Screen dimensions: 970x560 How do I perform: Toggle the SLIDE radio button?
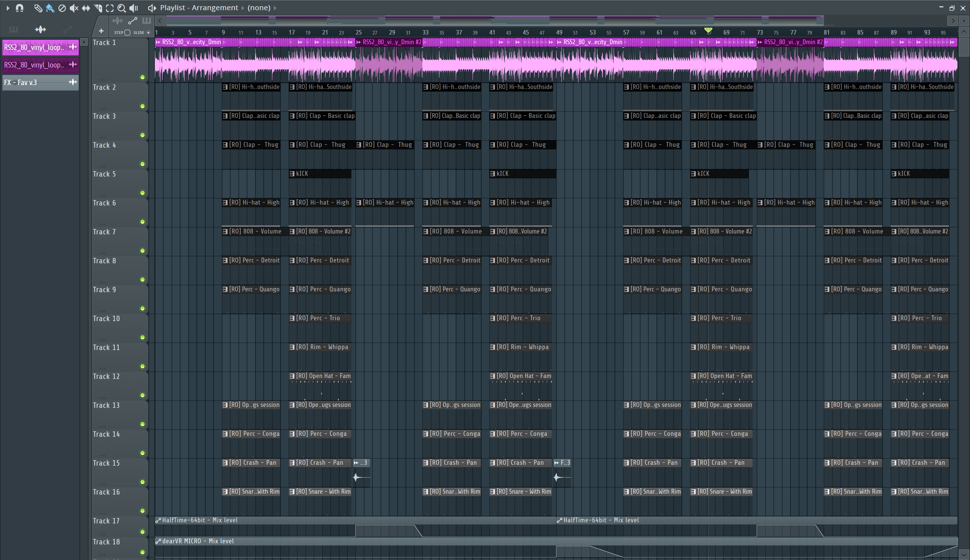[148, 33]
